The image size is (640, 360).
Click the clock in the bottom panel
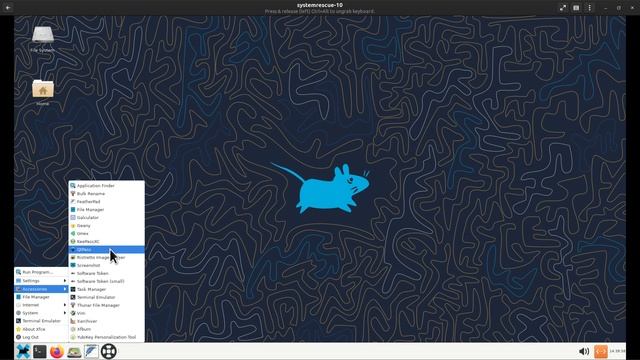point(617,351)
